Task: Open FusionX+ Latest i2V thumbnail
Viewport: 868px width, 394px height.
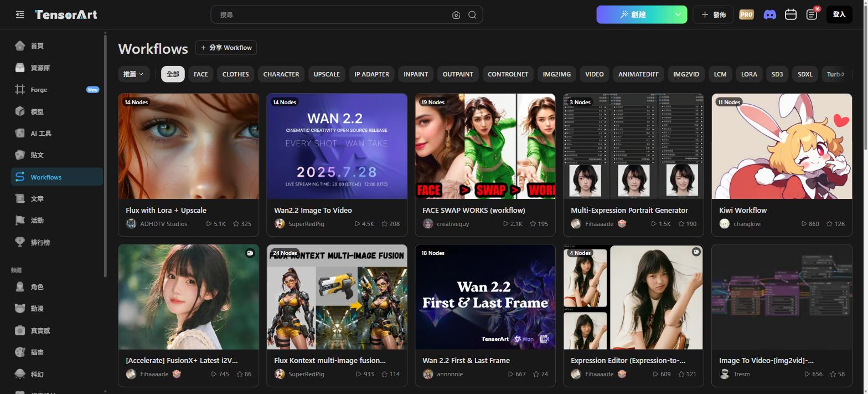Action: (188, 297)
